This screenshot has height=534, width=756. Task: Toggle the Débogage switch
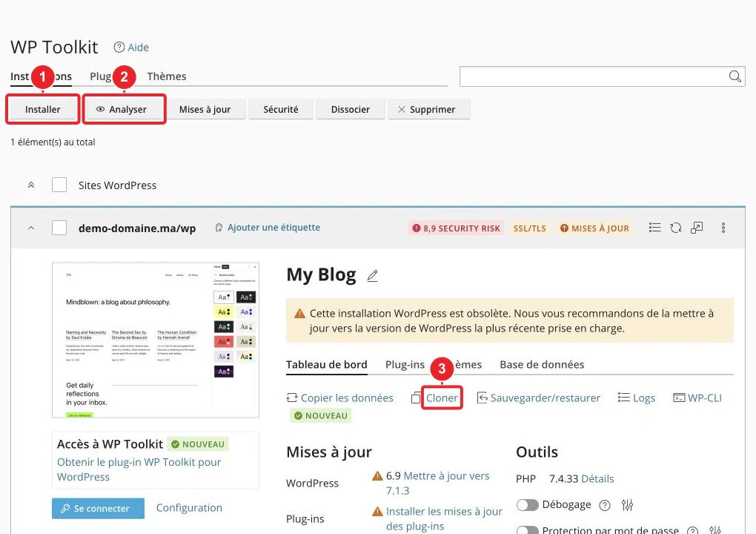528,505
